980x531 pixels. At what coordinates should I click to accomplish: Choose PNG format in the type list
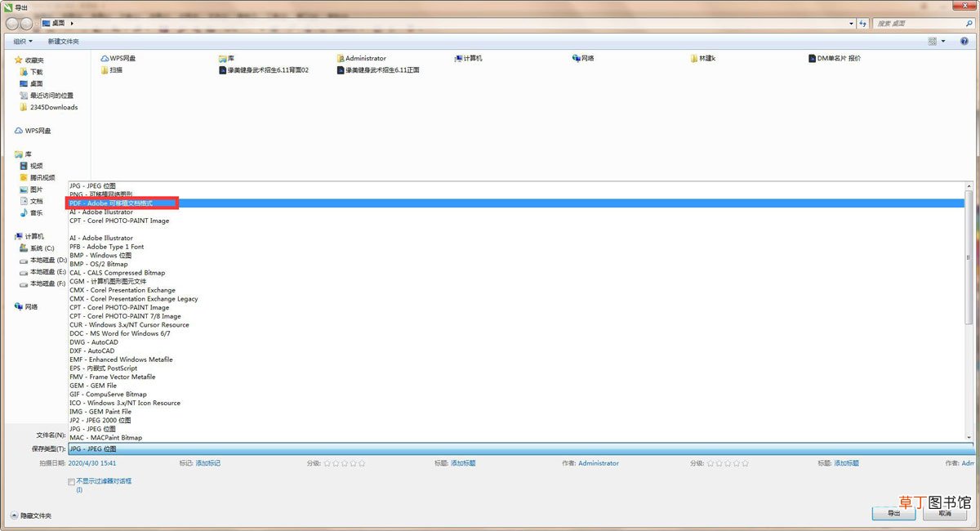click(515, 194)
